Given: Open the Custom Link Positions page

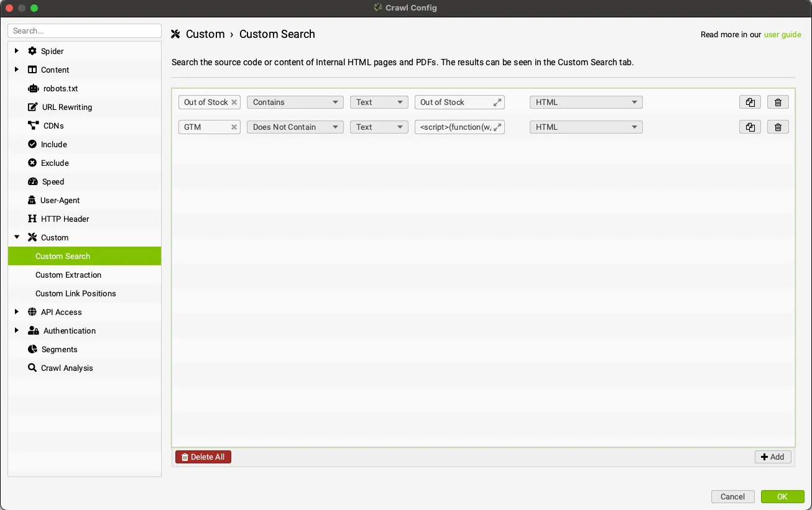Looking at the screenshot, I should point(76,293).
